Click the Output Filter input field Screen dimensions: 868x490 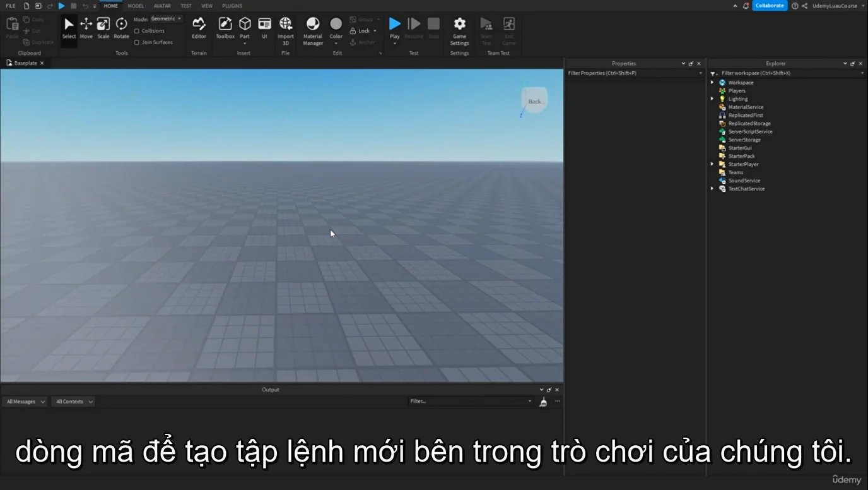tap(469, 402)
